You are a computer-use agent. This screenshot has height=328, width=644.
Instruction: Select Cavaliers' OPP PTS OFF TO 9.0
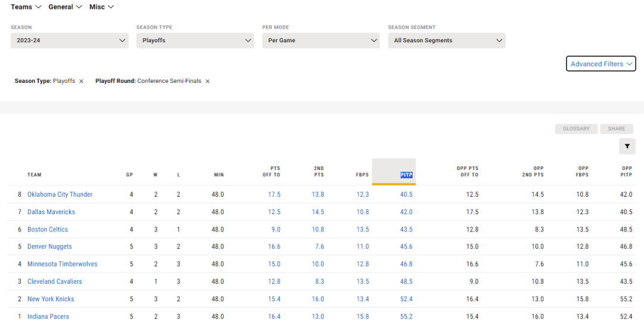pyautogui.click(x=474, y=281)
